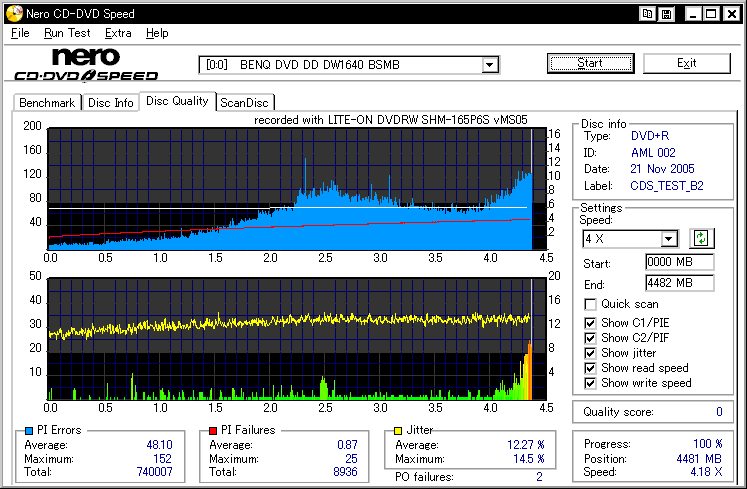Close the Nero CD-DVD Speed window

(x=731, y=14)
